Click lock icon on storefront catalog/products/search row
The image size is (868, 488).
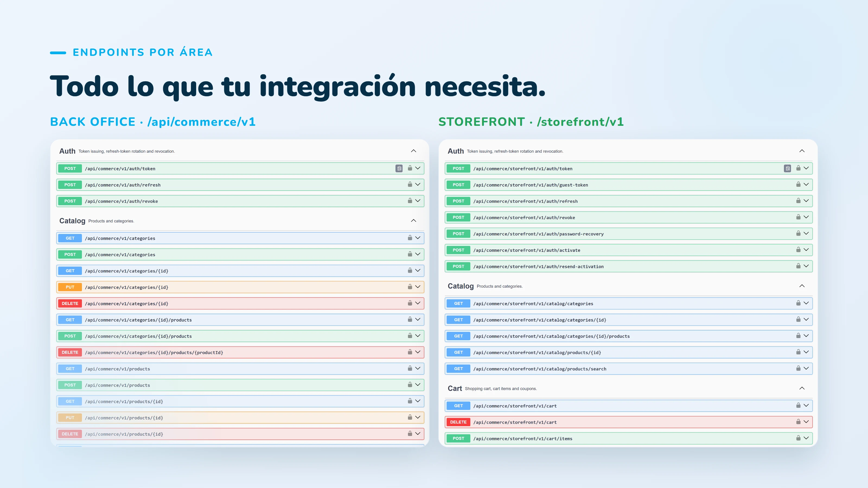(x=798, y=368)
